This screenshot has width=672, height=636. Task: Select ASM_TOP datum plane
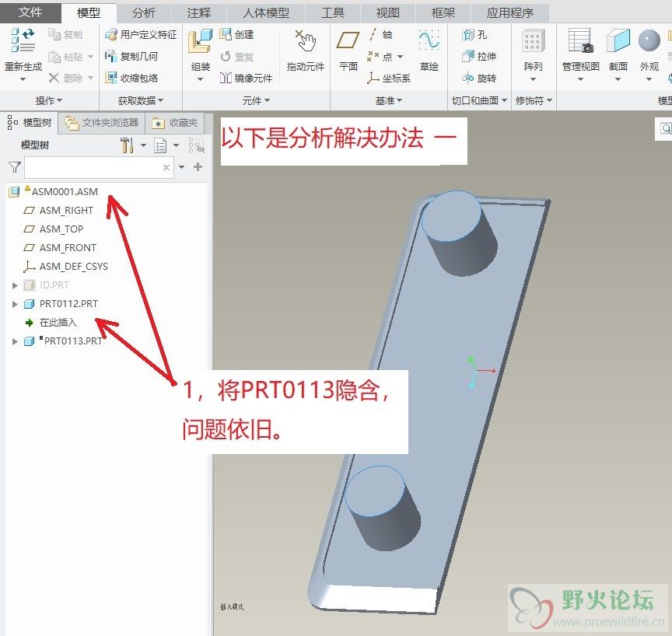61,229
